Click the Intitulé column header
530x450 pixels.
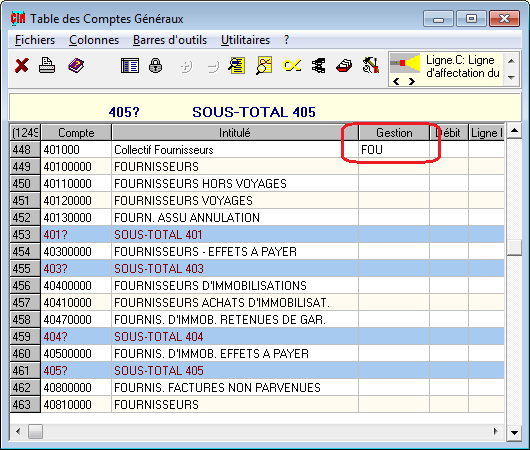click(235, 133)
